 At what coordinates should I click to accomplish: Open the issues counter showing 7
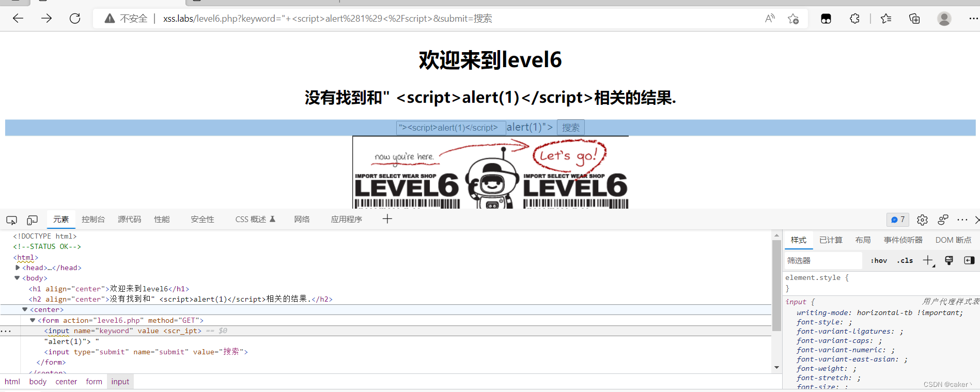pos(898,219)
